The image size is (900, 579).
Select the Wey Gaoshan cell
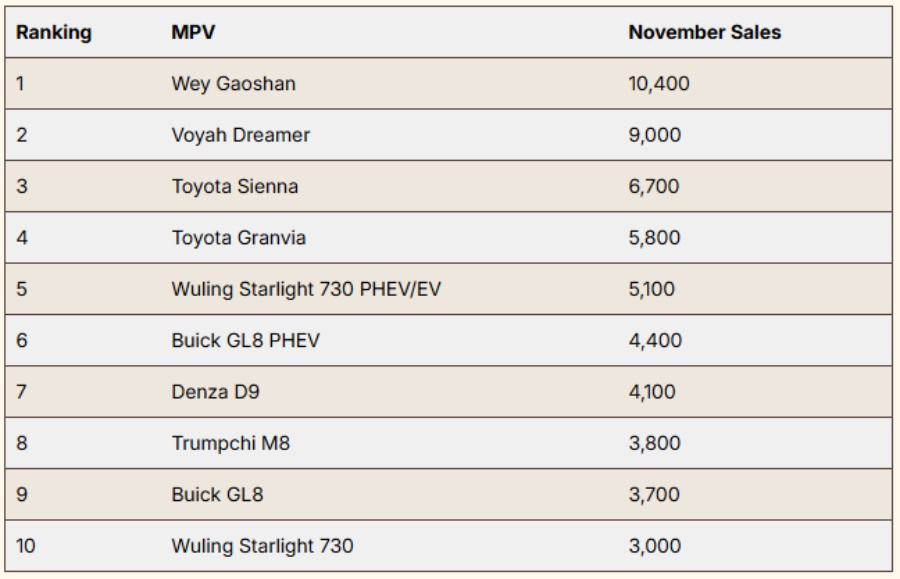[x=233, y=84]
